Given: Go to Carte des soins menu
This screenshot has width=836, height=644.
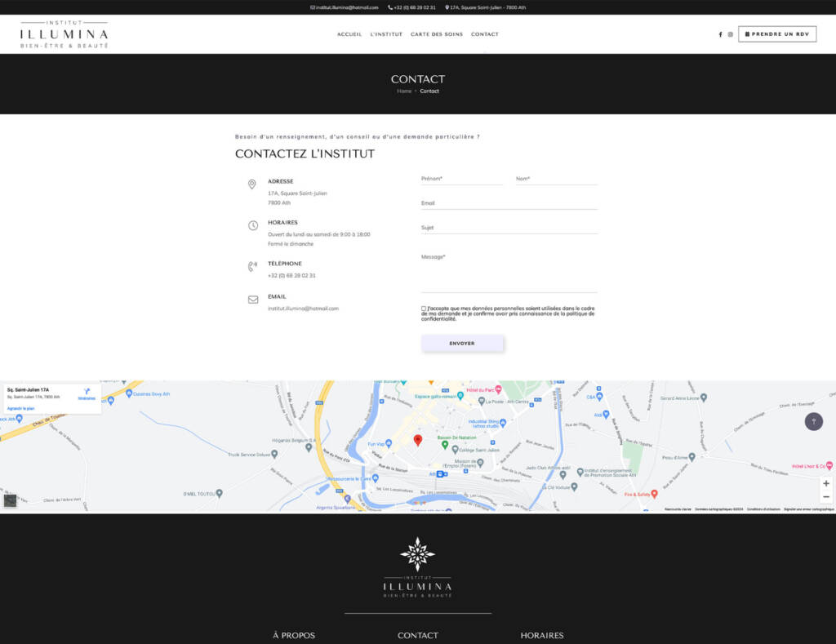Looking at the screenshot, I should pyautogui.click(x=437, y=34).
